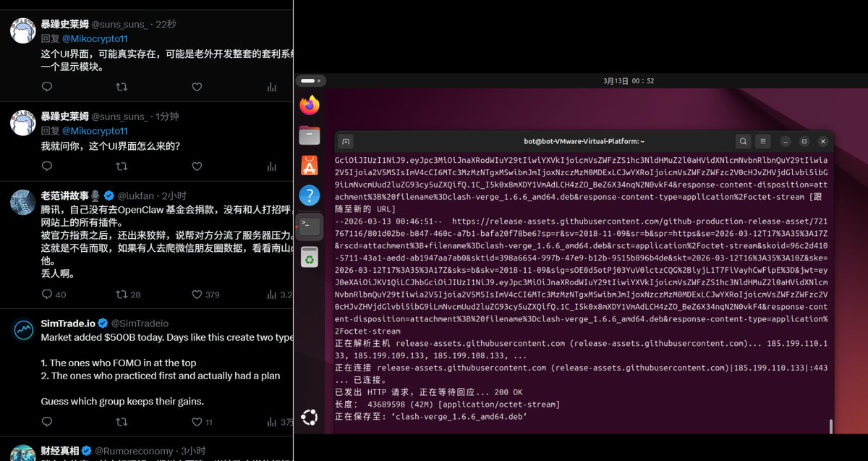This screenshot has width=868, height=461.
Task: Open 暴躁史莱姆 avatar on the 1分钟 tweet
Action: pyautogui.click(x=23, y=123)
